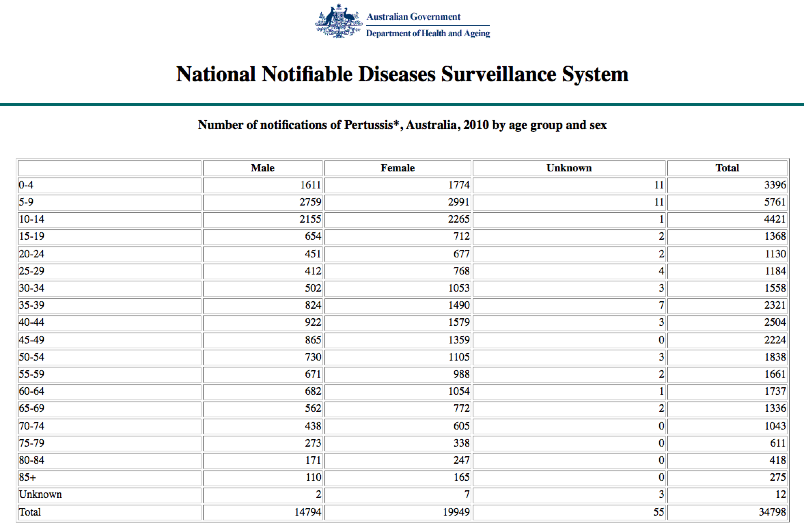
Task: Click the 60-64 total value 1737
Action: (775, 391)
